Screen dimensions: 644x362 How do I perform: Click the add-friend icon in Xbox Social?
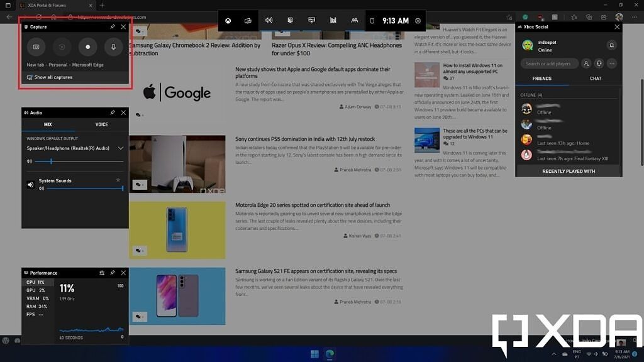pyautogui.click(x=586, y=63)
